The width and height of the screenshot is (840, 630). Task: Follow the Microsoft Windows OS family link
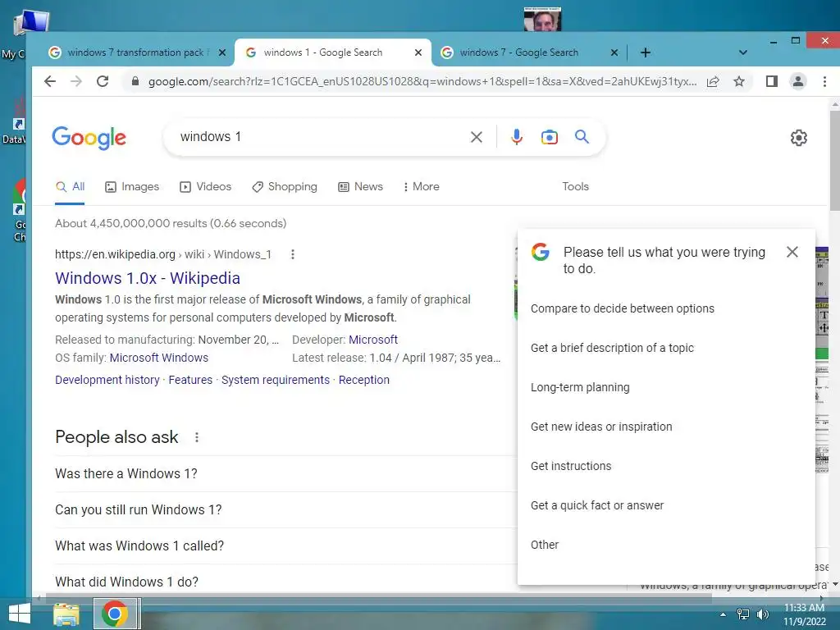158,358
